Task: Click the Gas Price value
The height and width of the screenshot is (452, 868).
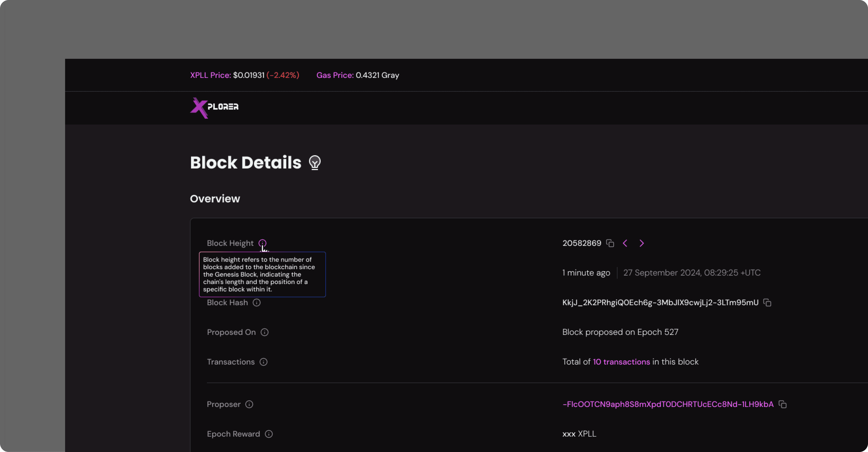Action: 377,75
